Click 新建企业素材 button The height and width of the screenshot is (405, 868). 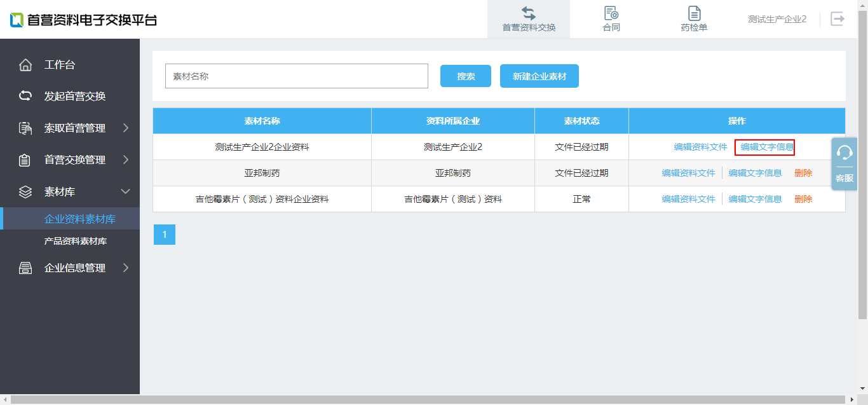coord(539,76)
